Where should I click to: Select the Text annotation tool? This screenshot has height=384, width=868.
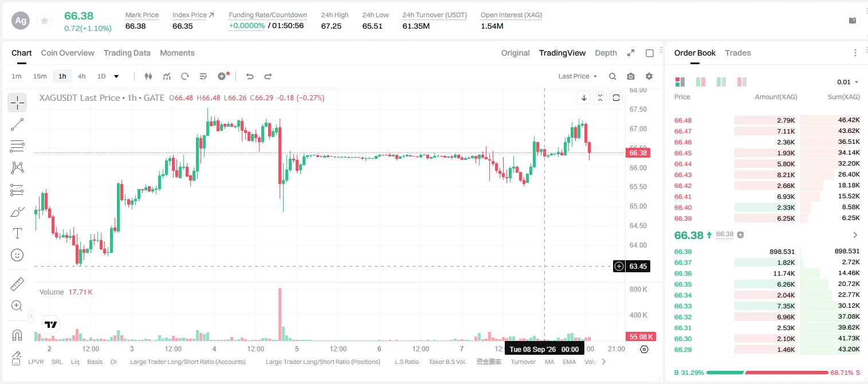[x=17, y=233]
